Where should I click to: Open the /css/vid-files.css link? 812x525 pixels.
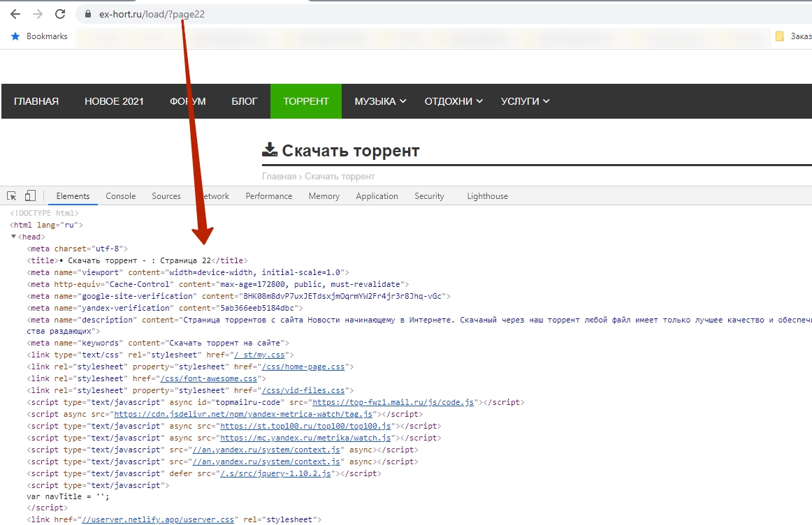pyautogui.click(x=303, y=390)
